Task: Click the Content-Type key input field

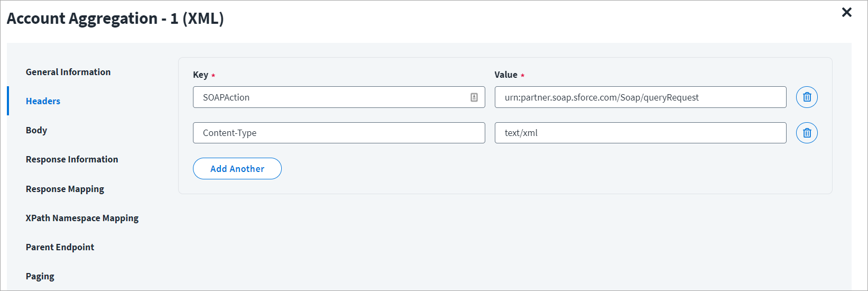Action: pos(338,133)
